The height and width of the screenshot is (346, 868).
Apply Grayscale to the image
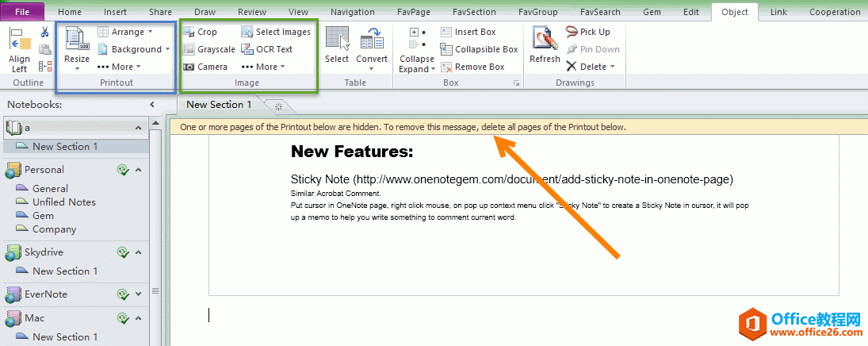click(x=209, y=49)
